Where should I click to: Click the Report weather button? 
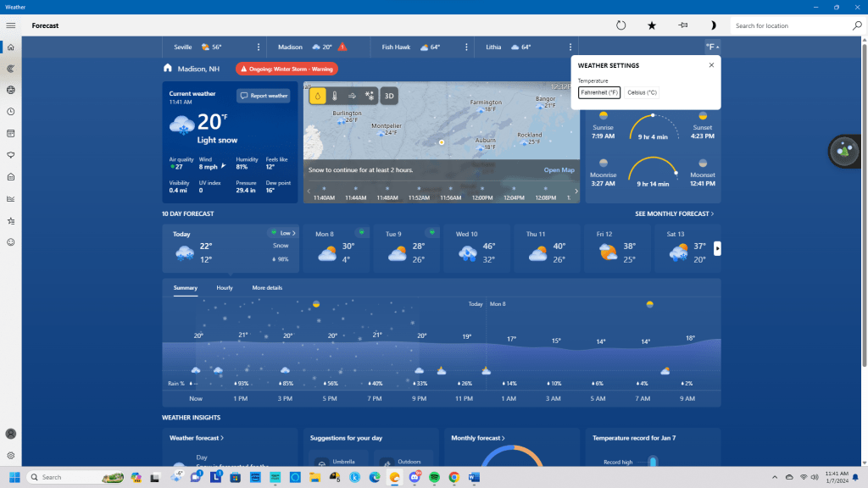point(264,96)
